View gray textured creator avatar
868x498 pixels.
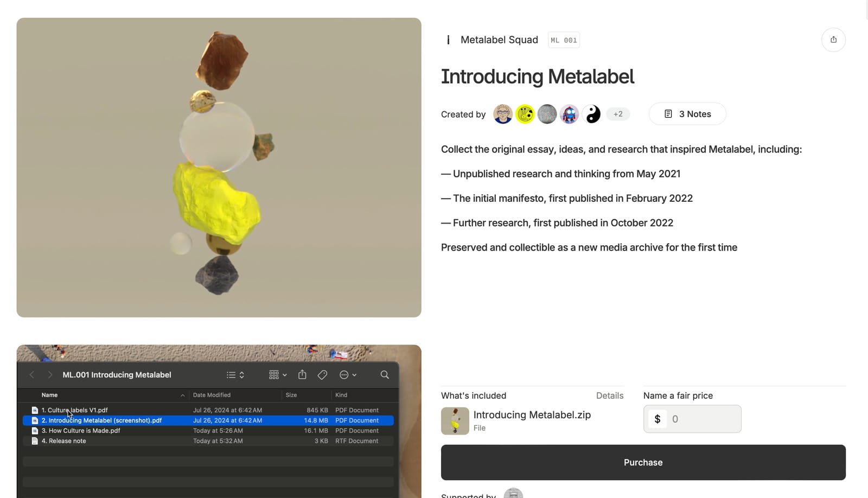tap(547, 114)
